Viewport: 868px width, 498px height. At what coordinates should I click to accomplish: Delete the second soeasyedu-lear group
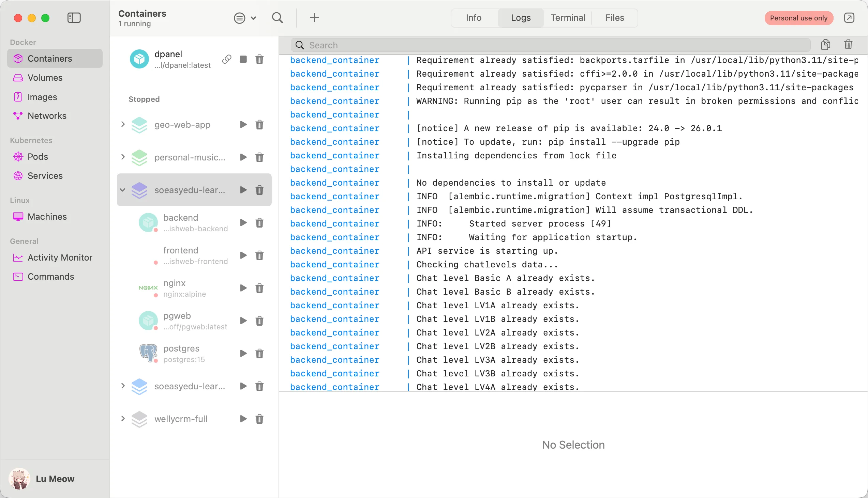259,386
